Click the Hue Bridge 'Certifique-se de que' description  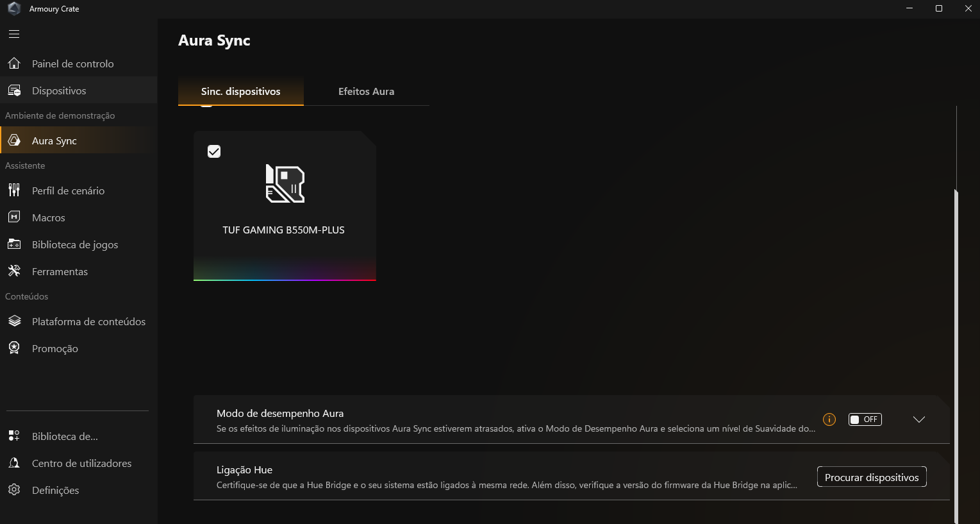pos(507,485)
